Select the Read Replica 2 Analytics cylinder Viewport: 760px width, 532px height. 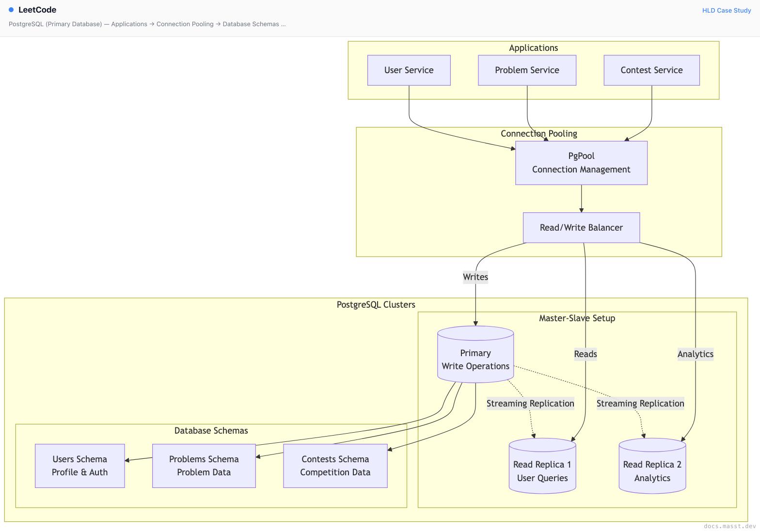(652, 466)
